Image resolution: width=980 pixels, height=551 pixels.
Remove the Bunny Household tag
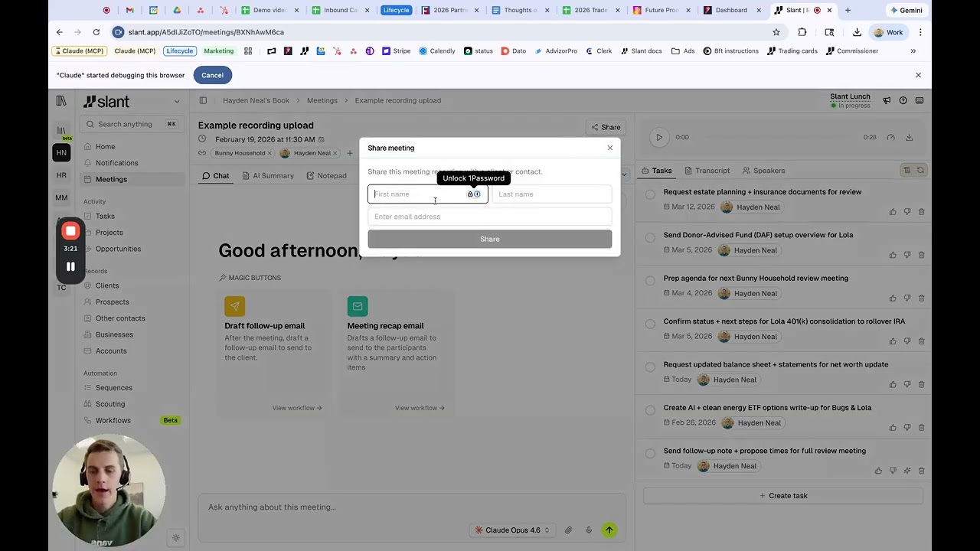click(x=269, y=153)
